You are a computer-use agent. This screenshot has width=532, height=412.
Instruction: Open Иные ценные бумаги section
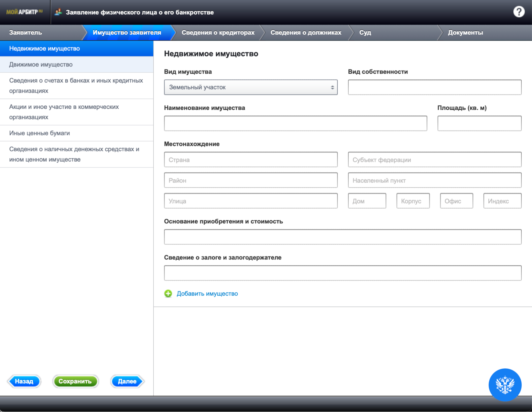point(39,133)
